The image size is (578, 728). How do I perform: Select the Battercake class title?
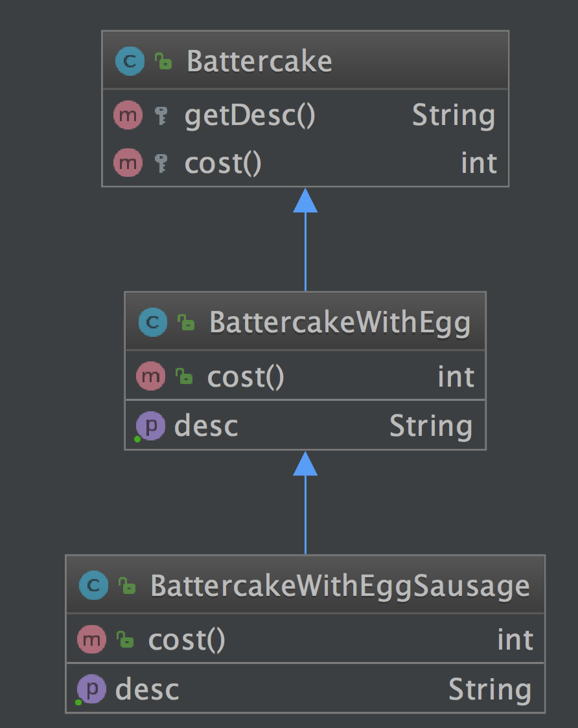259,62
